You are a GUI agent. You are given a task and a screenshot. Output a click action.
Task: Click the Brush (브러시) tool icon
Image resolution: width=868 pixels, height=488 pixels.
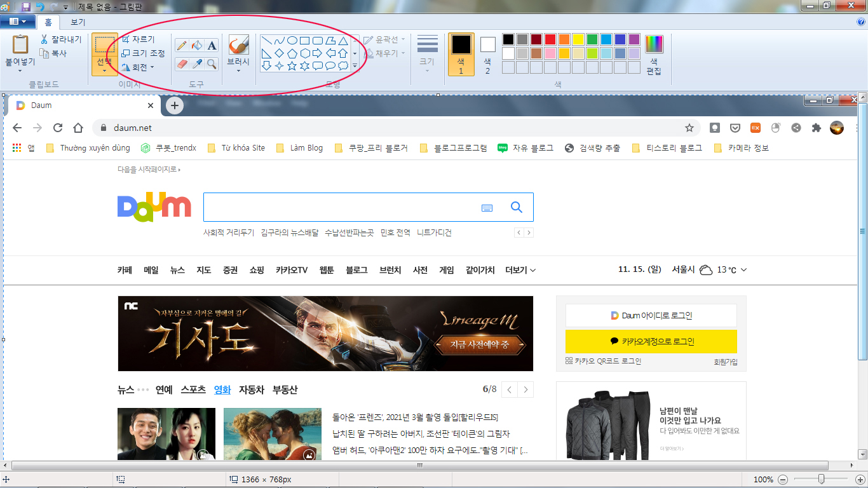pos(238,46)
